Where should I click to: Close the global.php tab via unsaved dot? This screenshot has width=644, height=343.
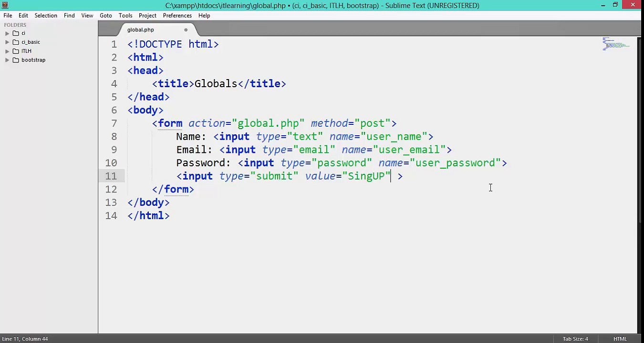pyautogui.click(x=186, y=30)
